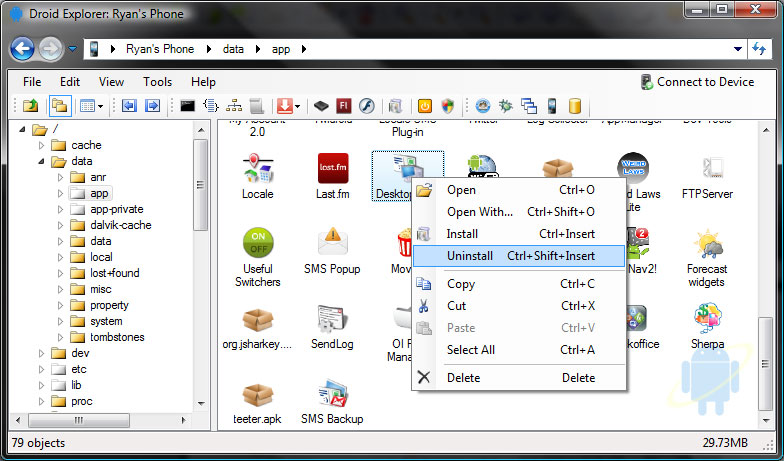Select the app-private folder in tree

[116, 209]
